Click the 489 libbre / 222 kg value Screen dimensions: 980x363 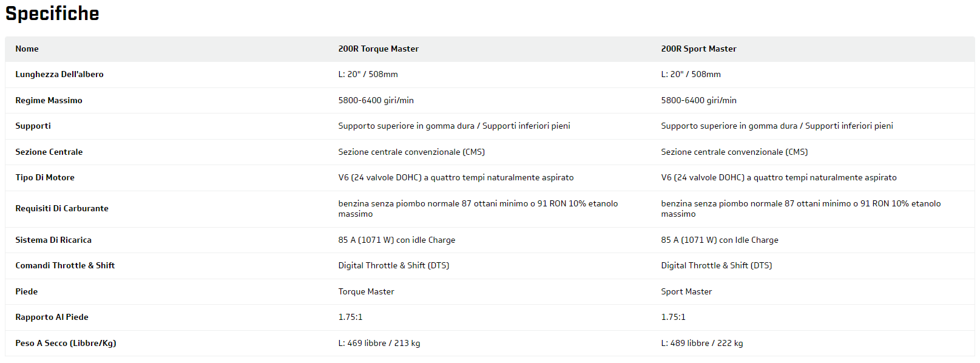coord(701,344)
